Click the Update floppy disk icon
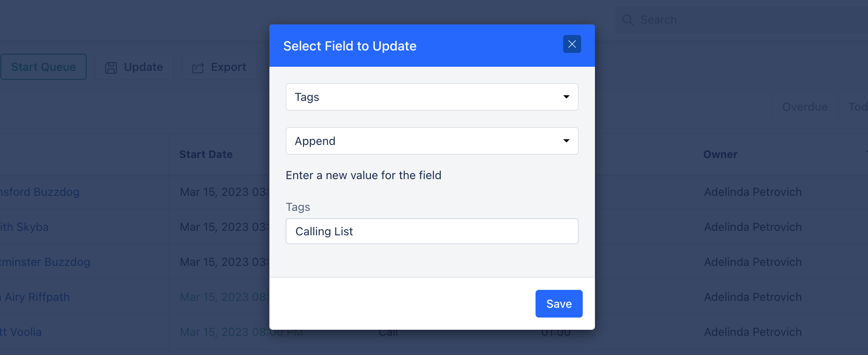The height and width of the screenshot is (355, 868). click(111, 68)
